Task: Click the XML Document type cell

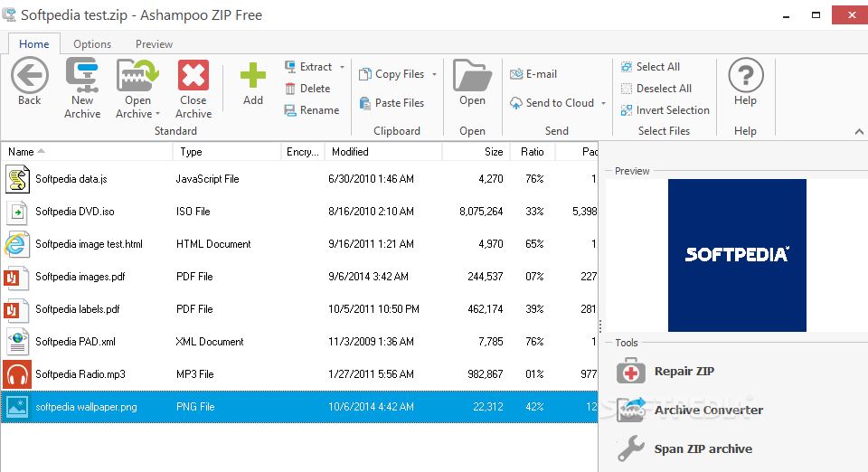Action: tap(210, 342)
